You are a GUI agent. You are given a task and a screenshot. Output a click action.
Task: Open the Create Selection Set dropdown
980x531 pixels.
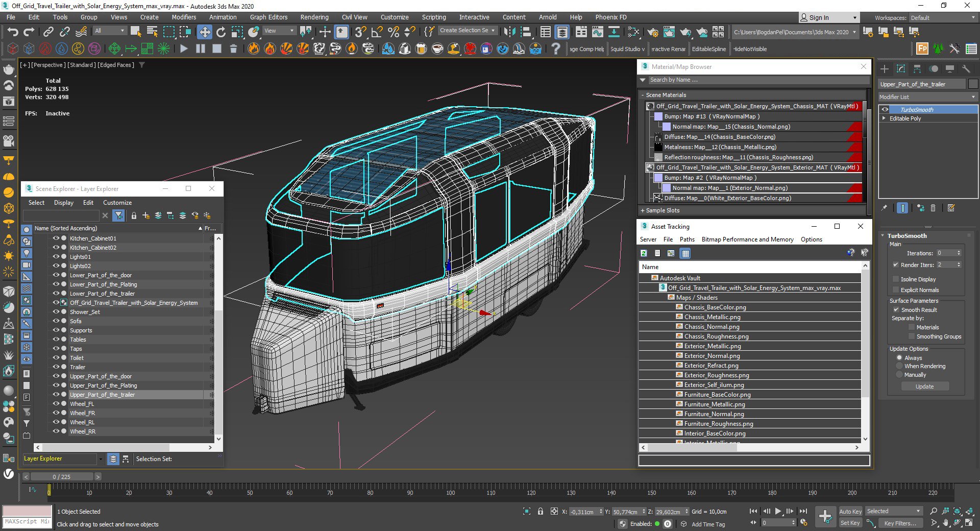pyautogui.click(x=467, y=31)
